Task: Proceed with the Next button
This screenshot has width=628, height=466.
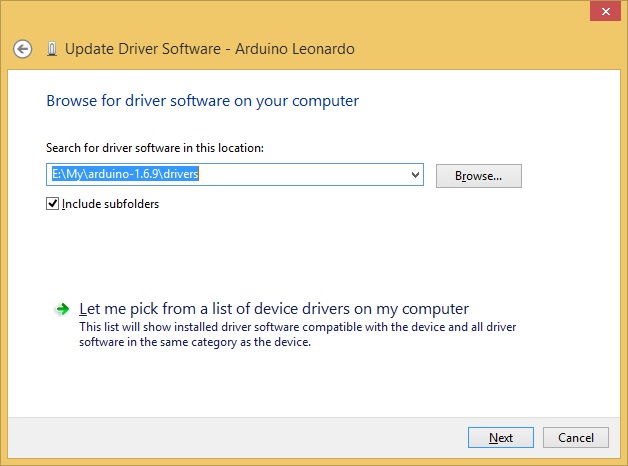Action: pyautogui.click(x=501, y=438)
